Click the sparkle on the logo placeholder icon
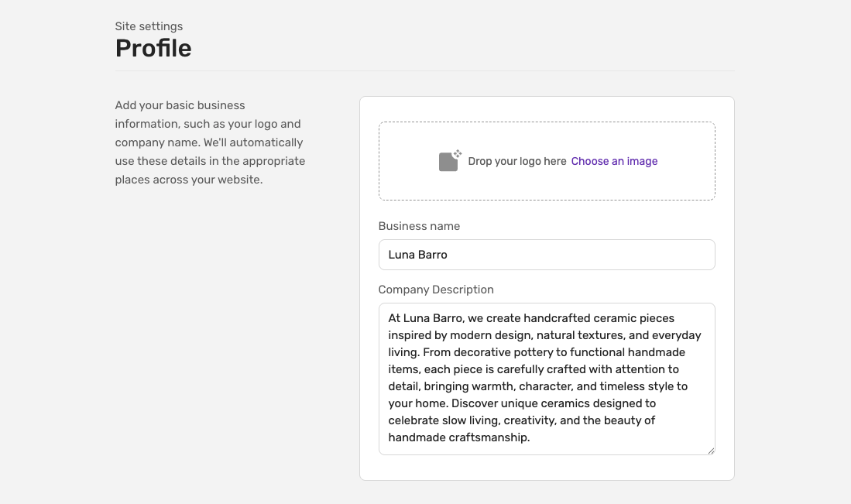This screenshot has height=504, width=851. [x=458, y=153]
